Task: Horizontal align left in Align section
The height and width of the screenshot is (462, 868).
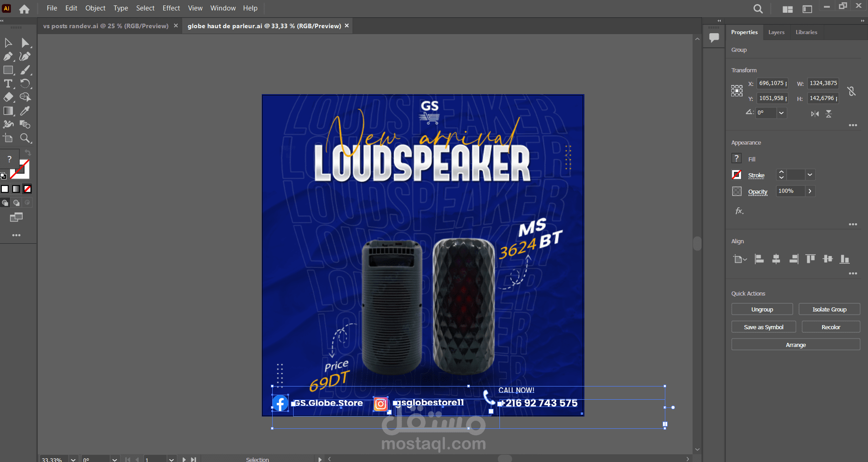Action: coord(759,259)
